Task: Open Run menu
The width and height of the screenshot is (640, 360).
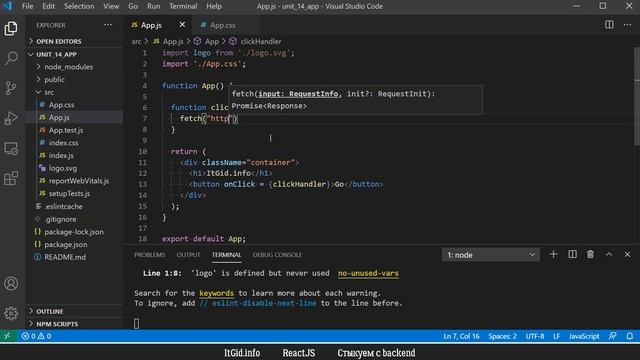Action: [153, 6]
